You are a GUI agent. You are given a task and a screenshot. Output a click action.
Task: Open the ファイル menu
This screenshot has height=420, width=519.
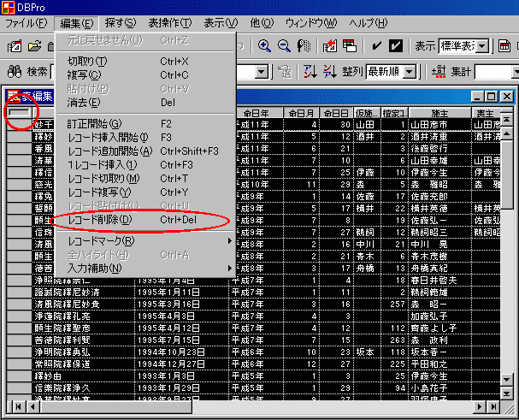tap(27, 23)
